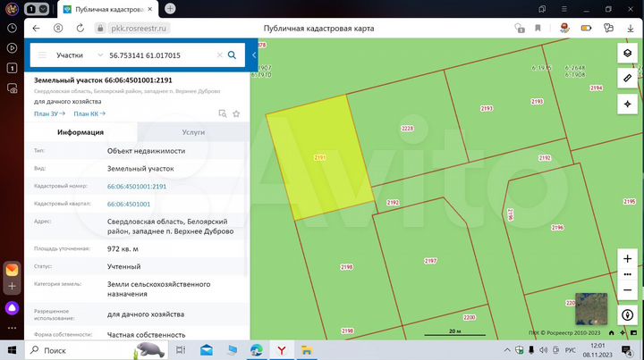Select the Информация tab

pos(80,132)
